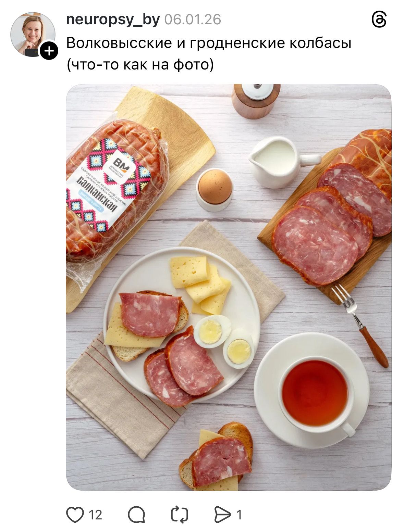The image size is (404, 532).
Task: Click the brown egg in the egg cup
Action: [x=215, y=187]
